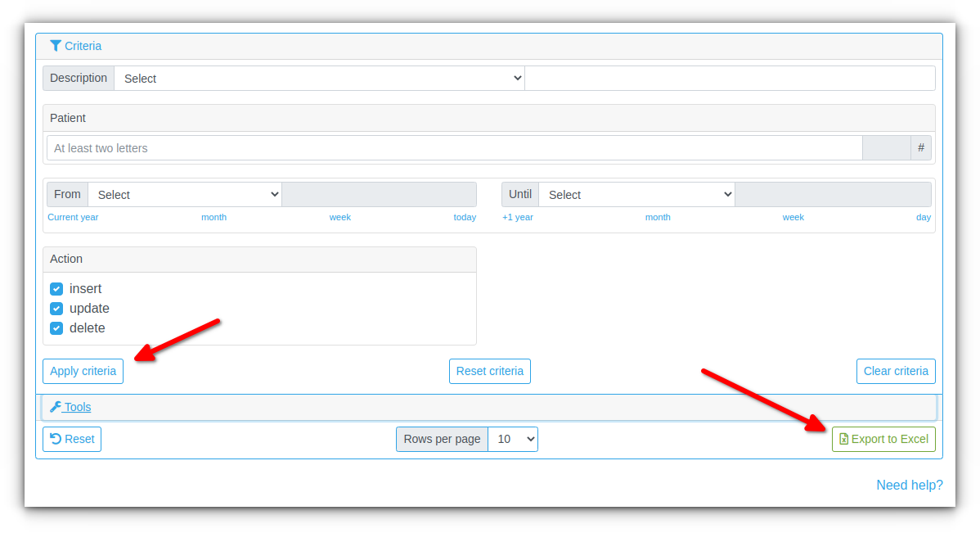Click the Patient section heading
This screenshot has height=533, width=980.
point(68,118)
